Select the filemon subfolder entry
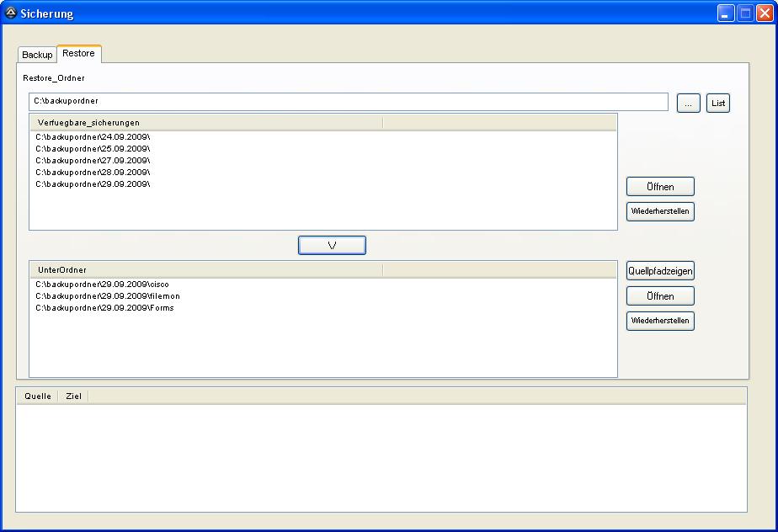 [107, 296]
